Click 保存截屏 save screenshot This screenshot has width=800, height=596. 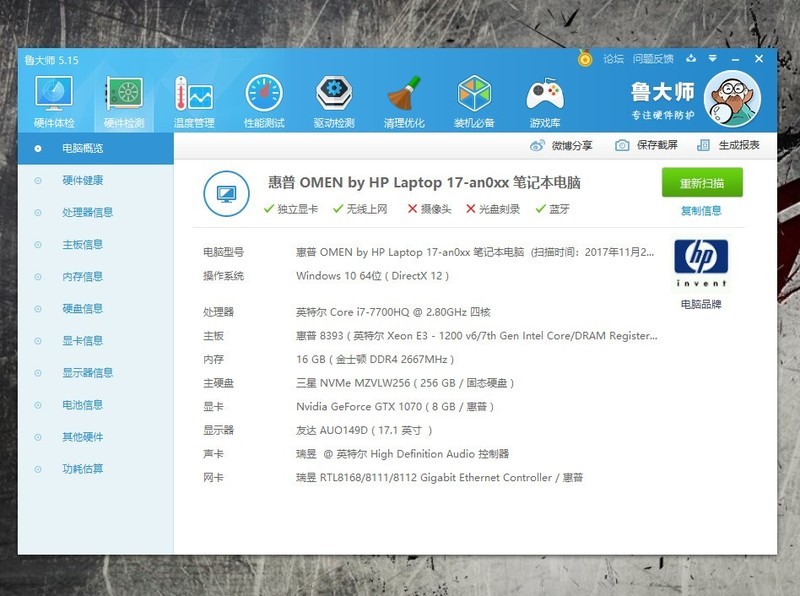pos(657,145)
